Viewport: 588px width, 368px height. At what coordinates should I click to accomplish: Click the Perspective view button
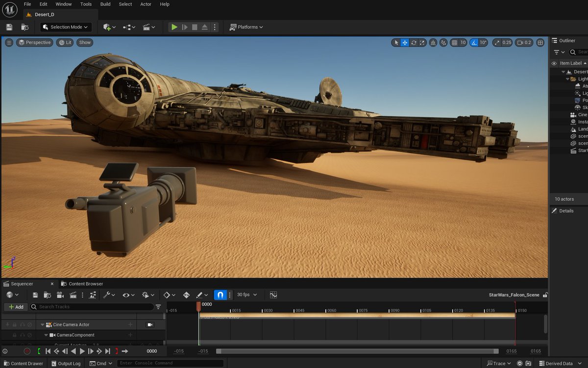click(34, 43)
